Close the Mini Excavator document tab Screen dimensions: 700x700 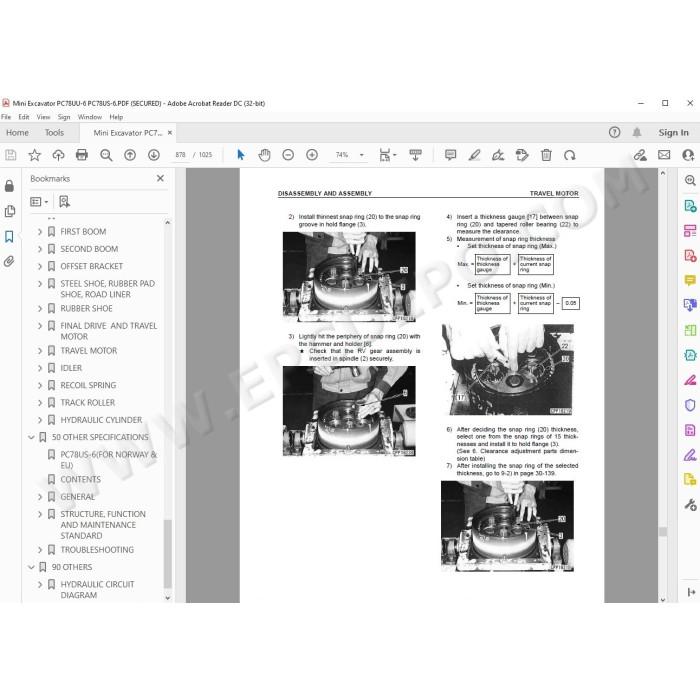170,133
